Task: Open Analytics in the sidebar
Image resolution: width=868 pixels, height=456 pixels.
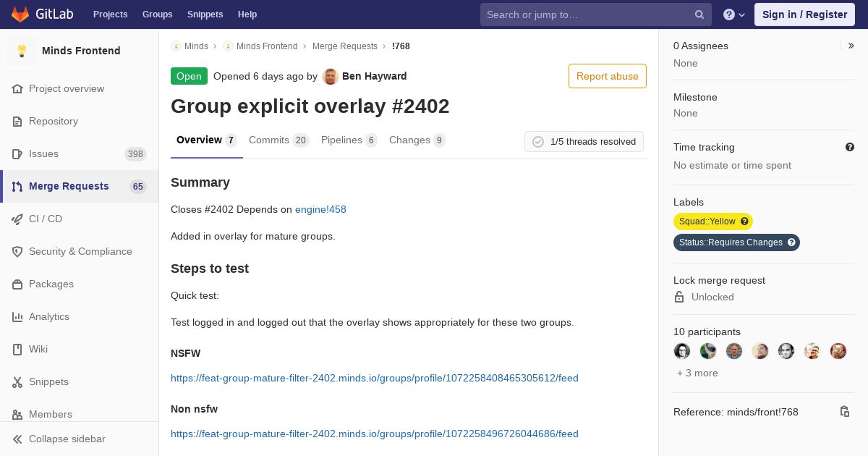Action: (80, 316)
